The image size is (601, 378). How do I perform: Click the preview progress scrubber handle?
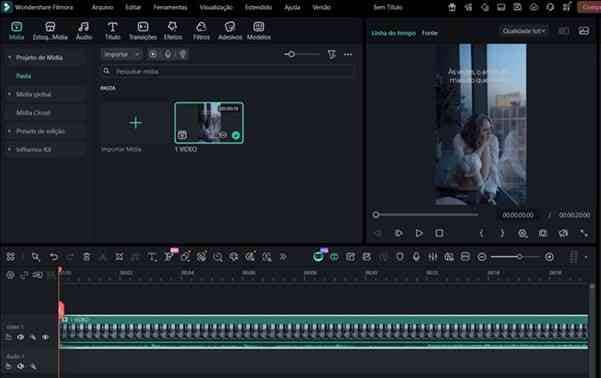click(376, 215)
